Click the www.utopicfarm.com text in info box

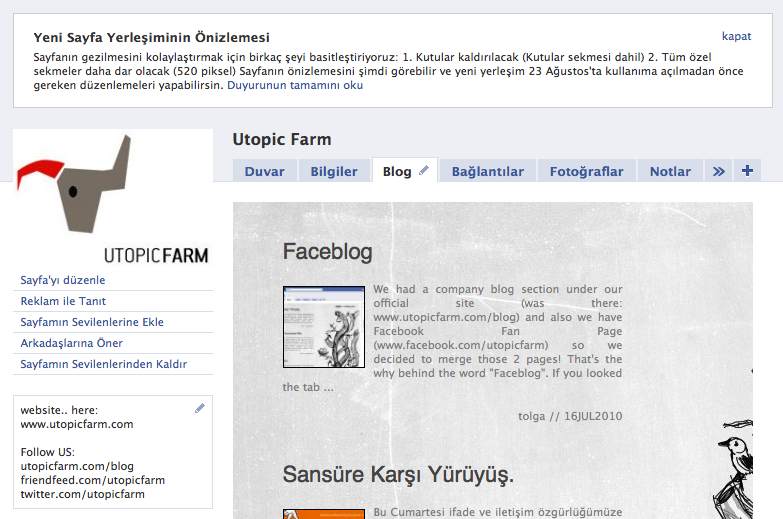[x=77, y=424]
